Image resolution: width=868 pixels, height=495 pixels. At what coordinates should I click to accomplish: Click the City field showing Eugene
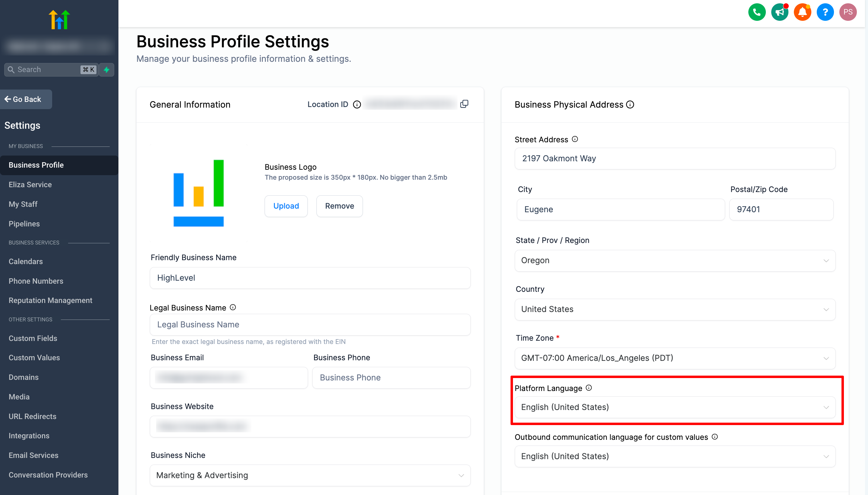(x=621, y=210)
